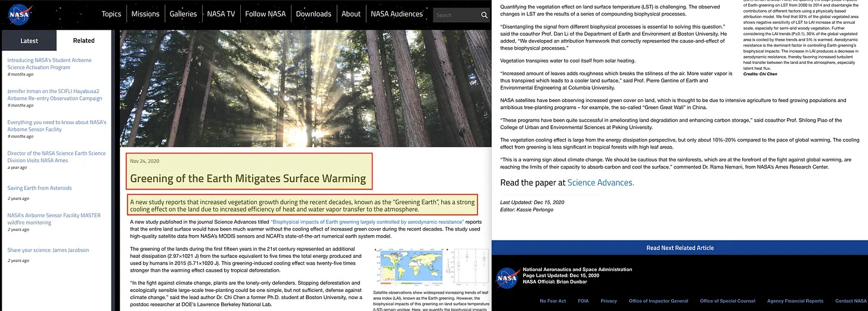Switch to the Latest tab
This screenshot has width=868, height=311.
pos(29,41)
